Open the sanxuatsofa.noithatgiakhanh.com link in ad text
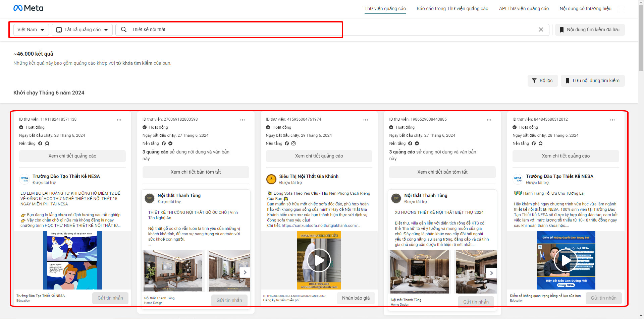The height and width of the screenshot is (319, 644). (321, 226)
